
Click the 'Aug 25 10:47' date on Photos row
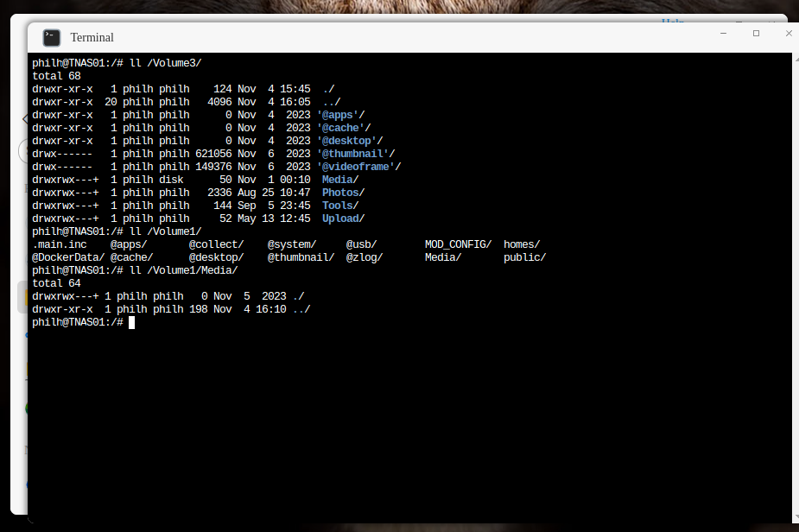(x=274, y=193)
